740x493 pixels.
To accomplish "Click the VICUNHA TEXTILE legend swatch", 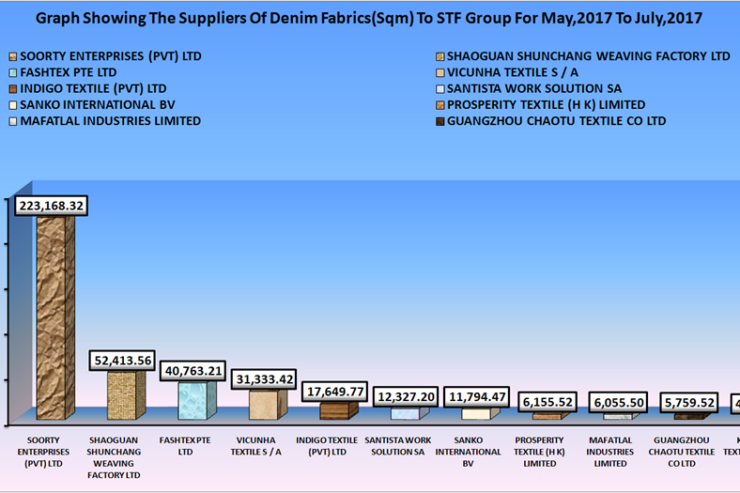I will [440, 73].
